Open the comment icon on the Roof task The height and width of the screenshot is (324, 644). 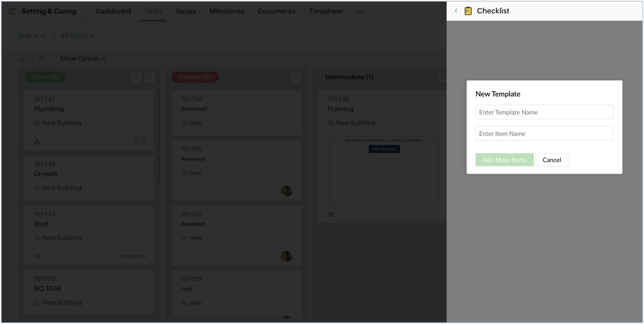(37, 257)
